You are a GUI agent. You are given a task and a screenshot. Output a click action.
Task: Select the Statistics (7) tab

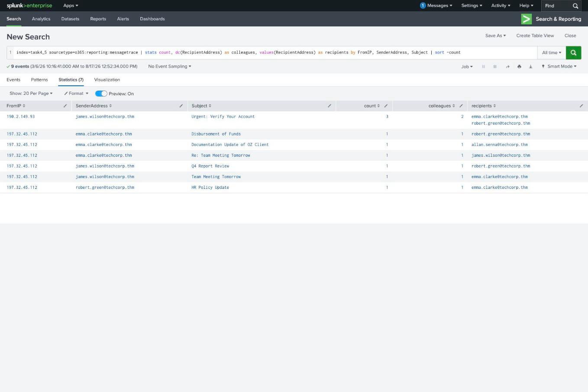tap(71, 80)
